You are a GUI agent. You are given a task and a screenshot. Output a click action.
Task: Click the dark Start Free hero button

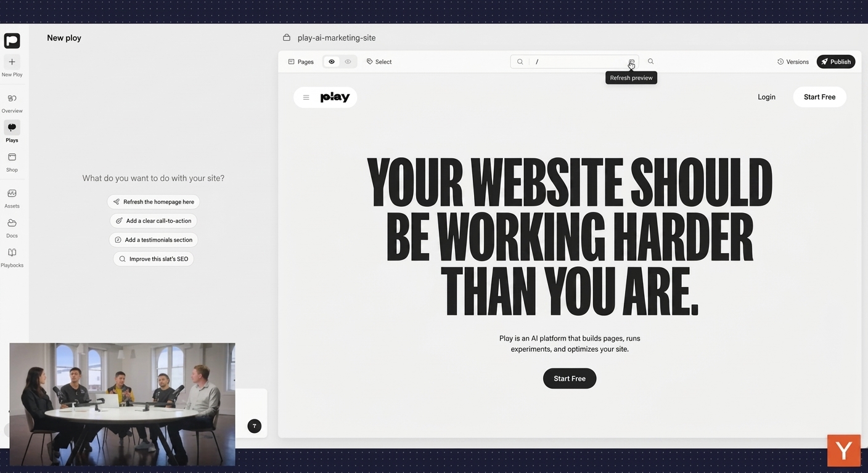point(570,378)
